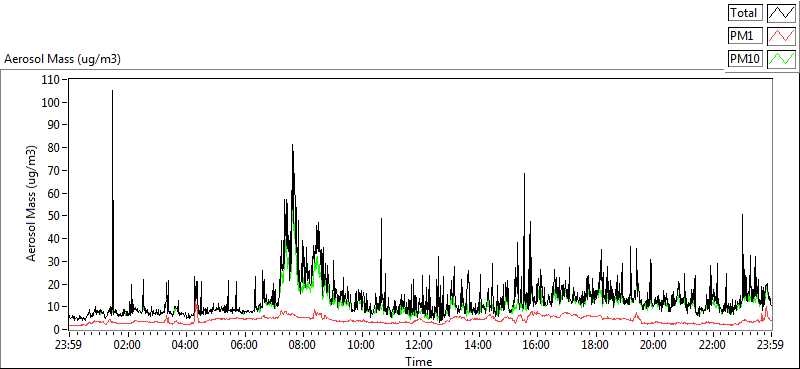Click the 90 Y-axis scale label
This screenshot has height=369, width=800.
(x=55, y=125)
